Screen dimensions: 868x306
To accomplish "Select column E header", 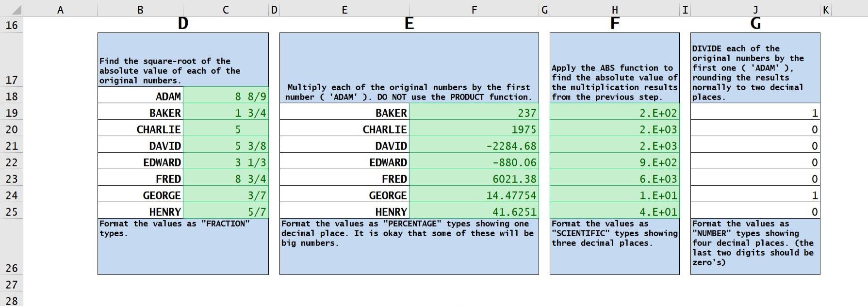I will 344,10.
